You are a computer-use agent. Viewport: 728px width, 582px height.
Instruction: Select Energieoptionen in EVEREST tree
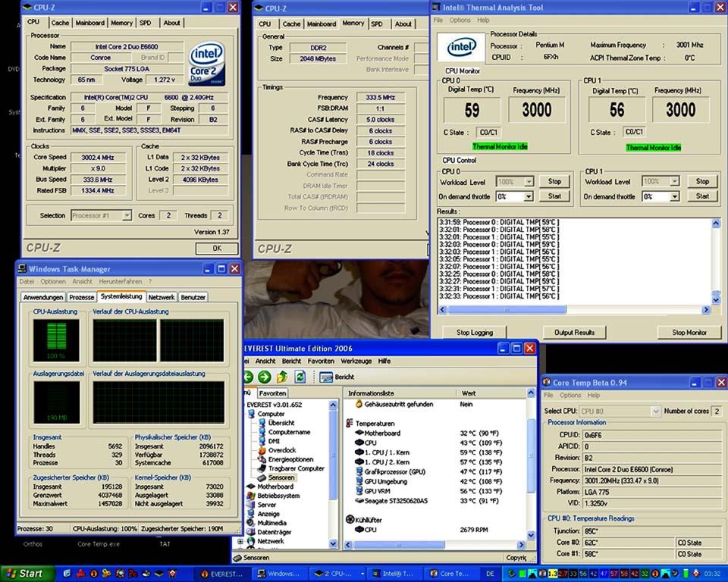(x=290, y=459)
